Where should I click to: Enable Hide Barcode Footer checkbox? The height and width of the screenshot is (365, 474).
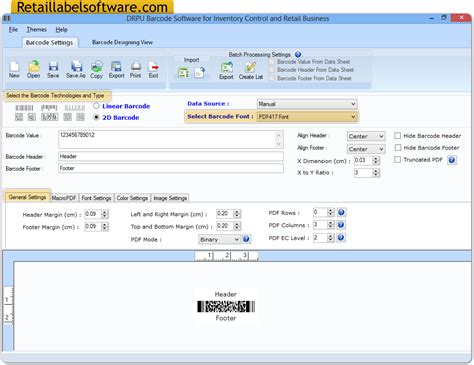[397, 147]
